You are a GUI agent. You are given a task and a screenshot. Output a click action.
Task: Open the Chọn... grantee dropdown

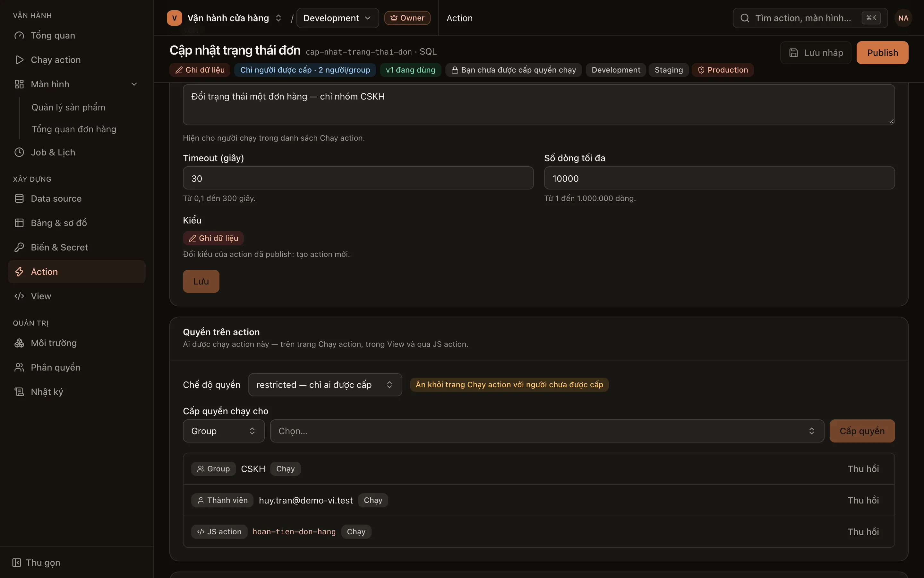pyautogui.click(x=547, y=431)
